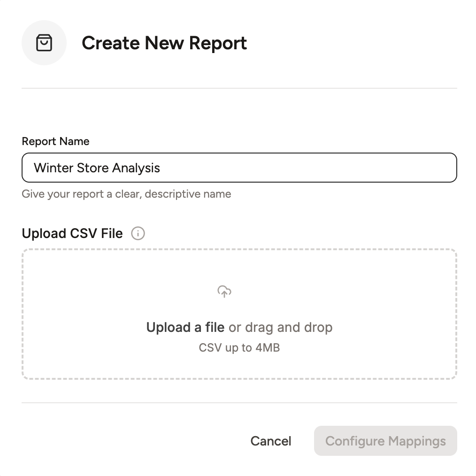This screenshot has height=476, width=476.
Task: Click the info icon beside Upload CSV File
Action: point(138,233)
